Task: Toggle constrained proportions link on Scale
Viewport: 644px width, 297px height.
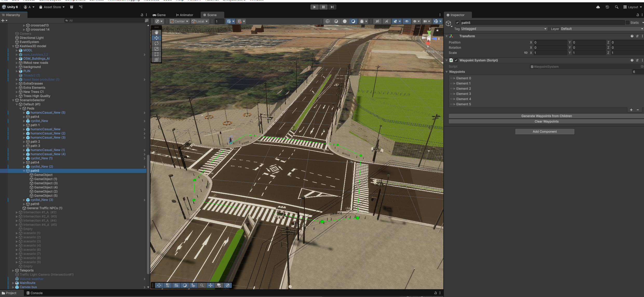Action: [526, 53]
